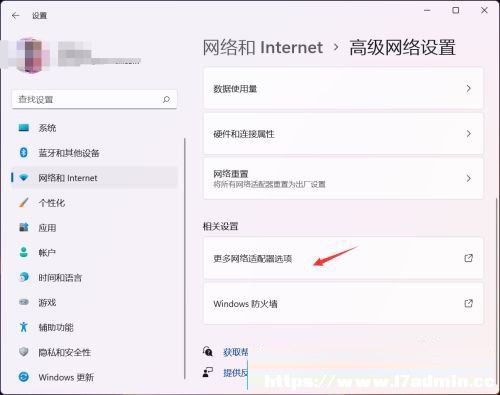Click the 查找设置 search field
The width and height of the screenshot is (500, 395).
tap(94, 99)
